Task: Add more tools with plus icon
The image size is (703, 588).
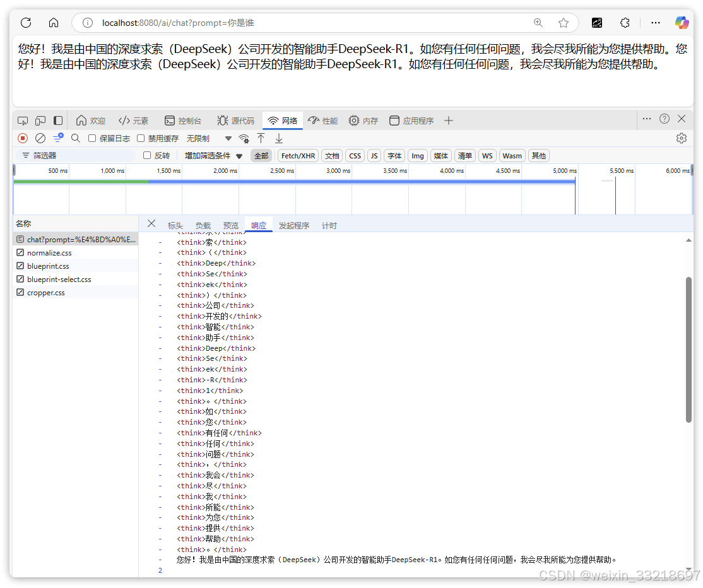Action: click(x=449, y=121)
